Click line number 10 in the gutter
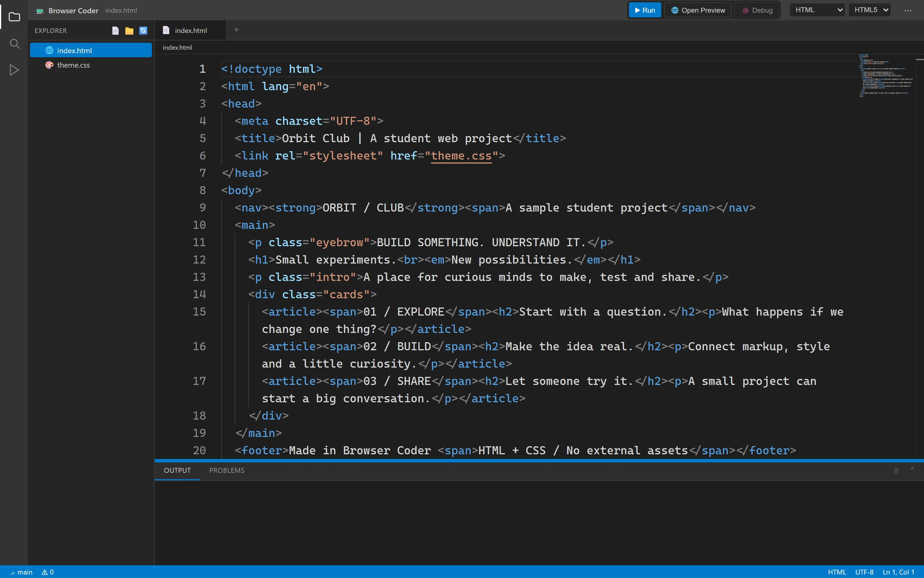This screenshot has width=924, height=578. [199, 225]
